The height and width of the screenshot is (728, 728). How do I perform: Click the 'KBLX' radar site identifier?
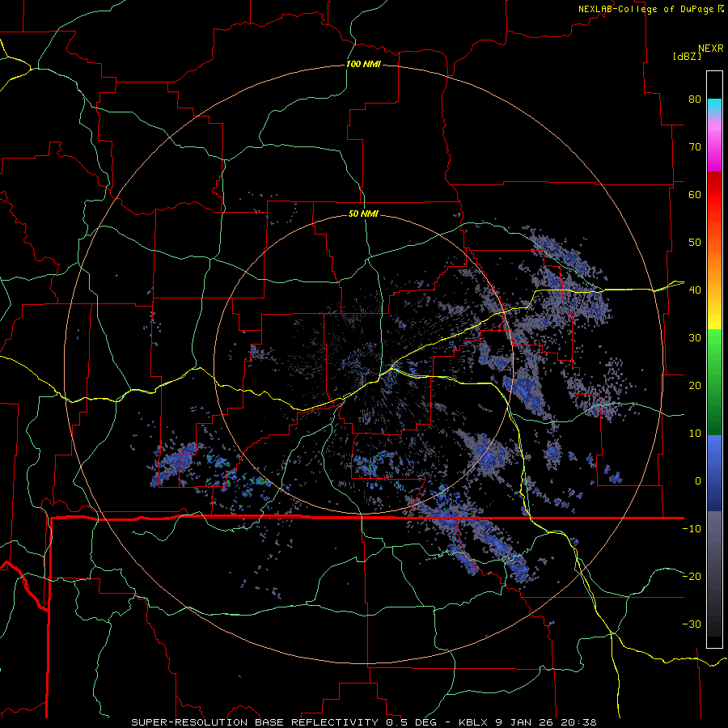tap(473, 722)
